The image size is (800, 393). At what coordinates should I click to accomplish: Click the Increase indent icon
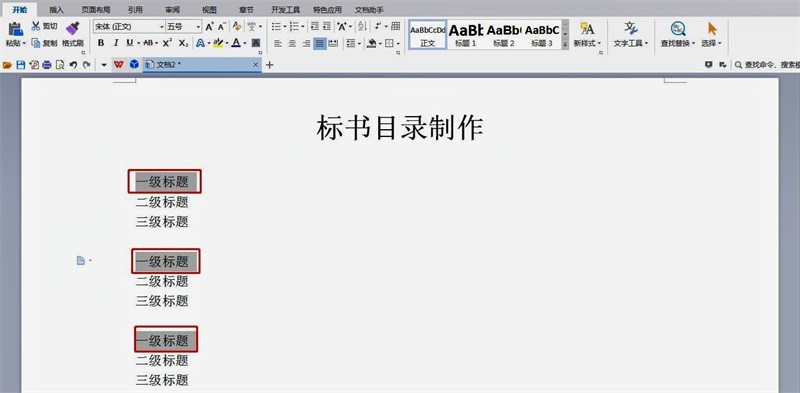[x=327, y=27]
